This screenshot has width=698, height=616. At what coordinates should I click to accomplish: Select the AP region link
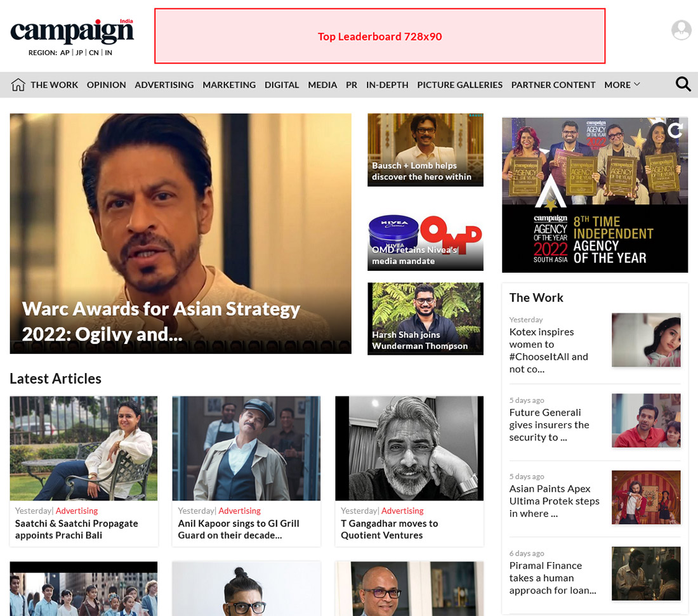pos(65,53)
